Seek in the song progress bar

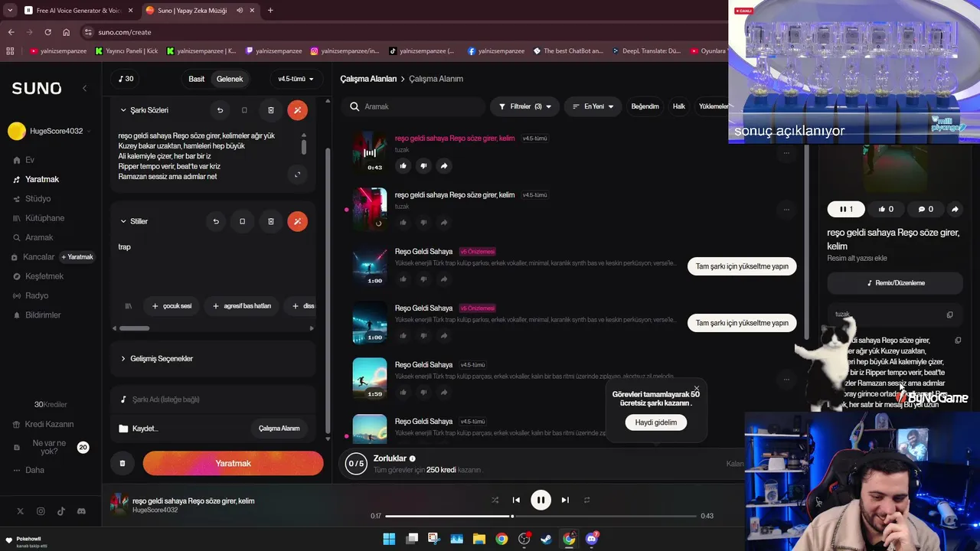click(541, 516)
